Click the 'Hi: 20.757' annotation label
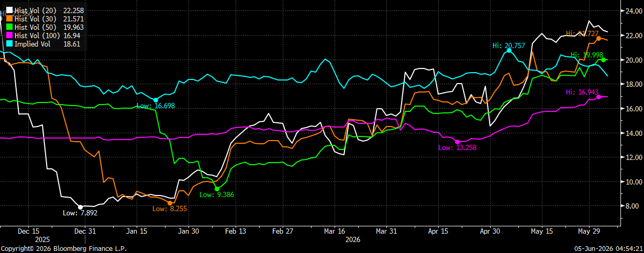This screenshot has height=253, width=644. pos(509,46)
